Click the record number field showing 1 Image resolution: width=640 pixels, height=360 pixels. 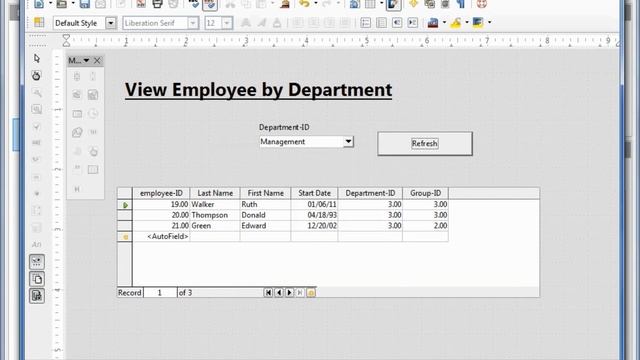tap(160, 293)
